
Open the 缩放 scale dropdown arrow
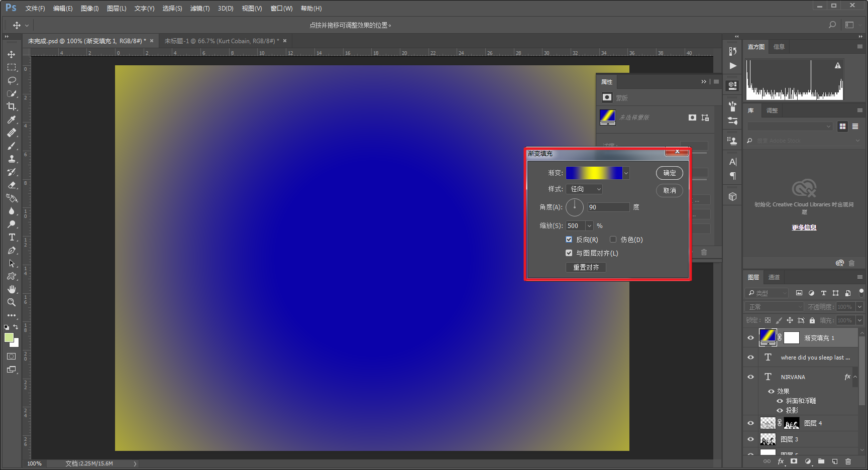590,226
